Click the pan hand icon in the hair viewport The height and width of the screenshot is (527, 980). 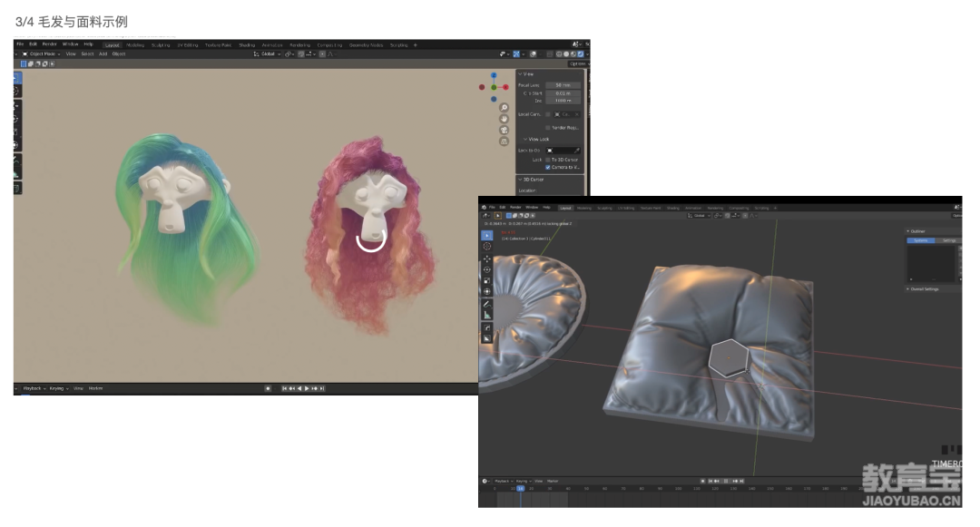[504, 119]
